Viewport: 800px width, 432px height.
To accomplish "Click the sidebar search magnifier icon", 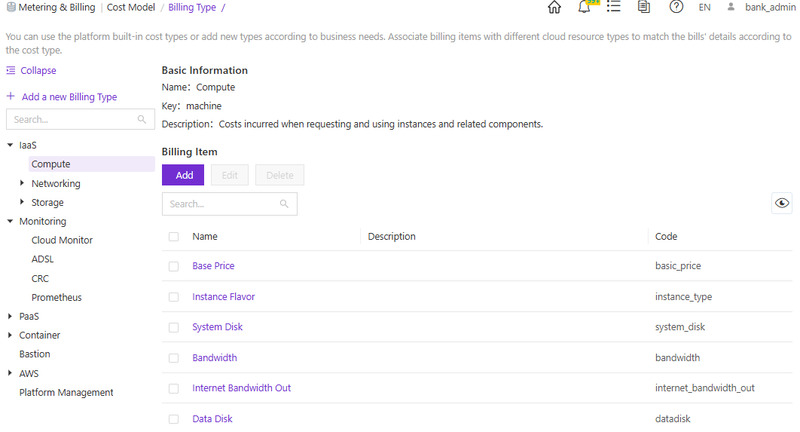I will point(142,119).
